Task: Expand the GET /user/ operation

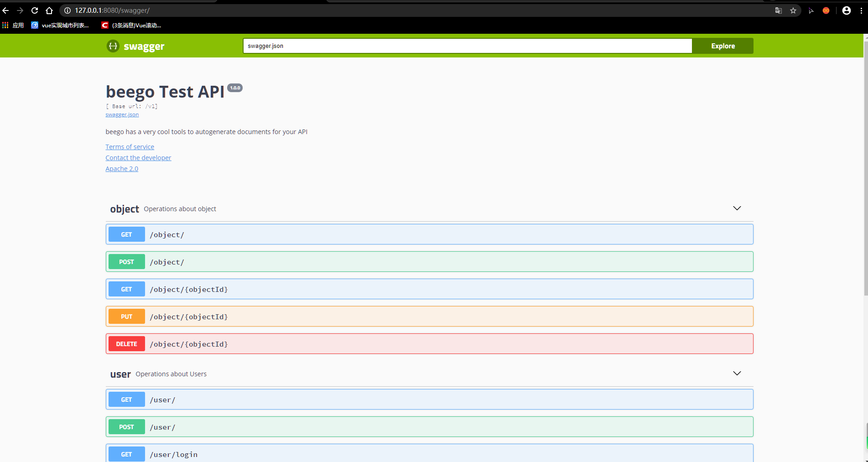Action: [x=430, y=400]
